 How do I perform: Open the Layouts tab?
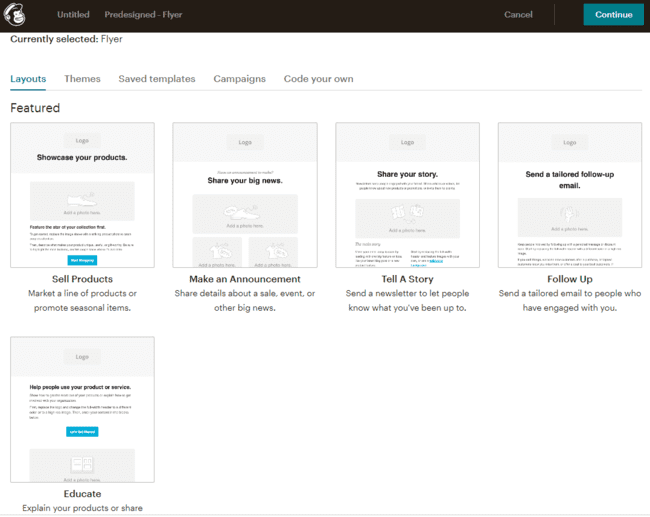[x=28, y=79]
